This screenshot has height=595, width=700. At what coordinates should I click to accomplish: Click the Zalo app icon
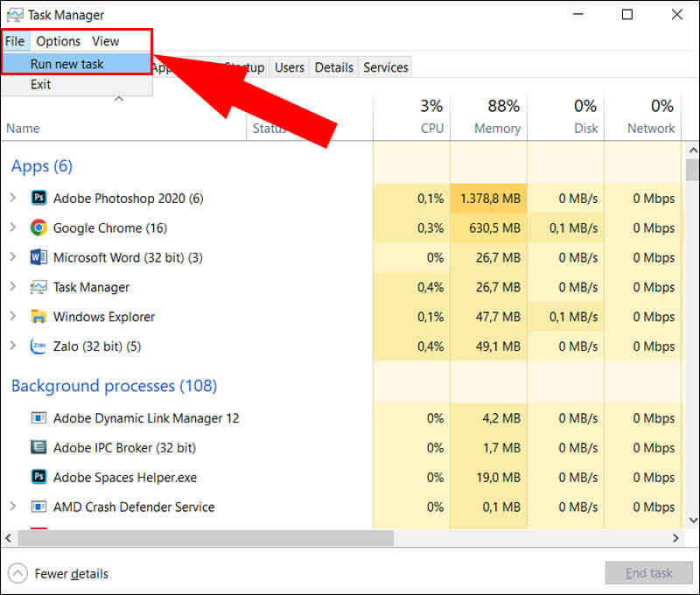point(38,346)
